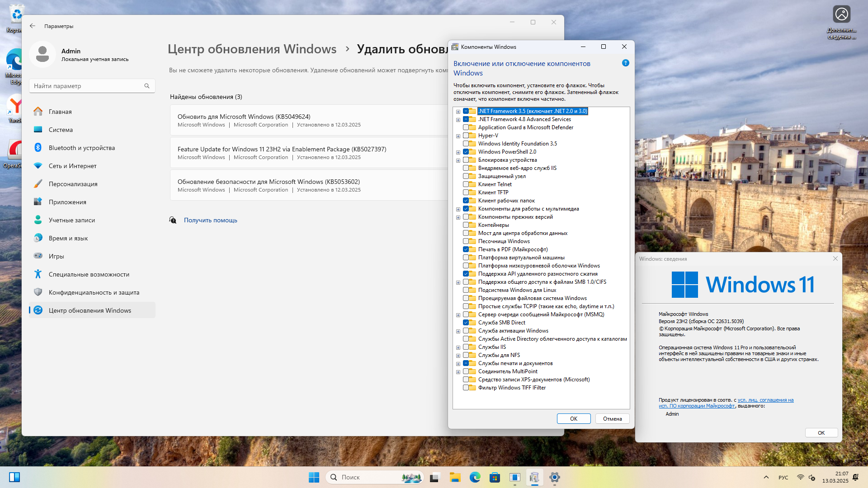
Task: Click the back arrow in Settings
Action: [x=33, y=26]
